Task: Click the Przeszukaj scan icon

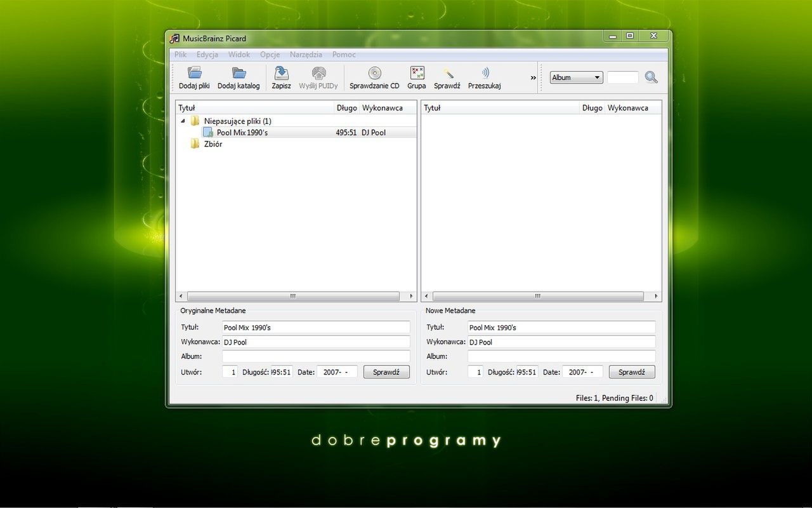Action: point(485,73)
